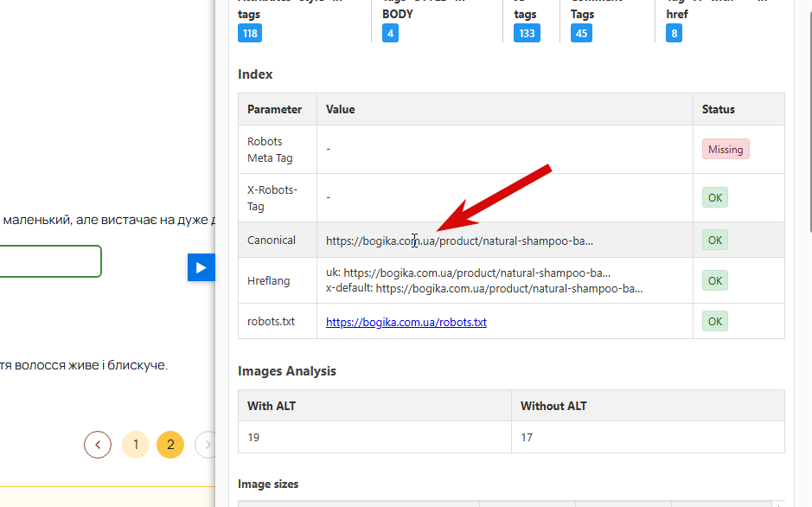Click the OK status for X-Robots-Tag

715,197
